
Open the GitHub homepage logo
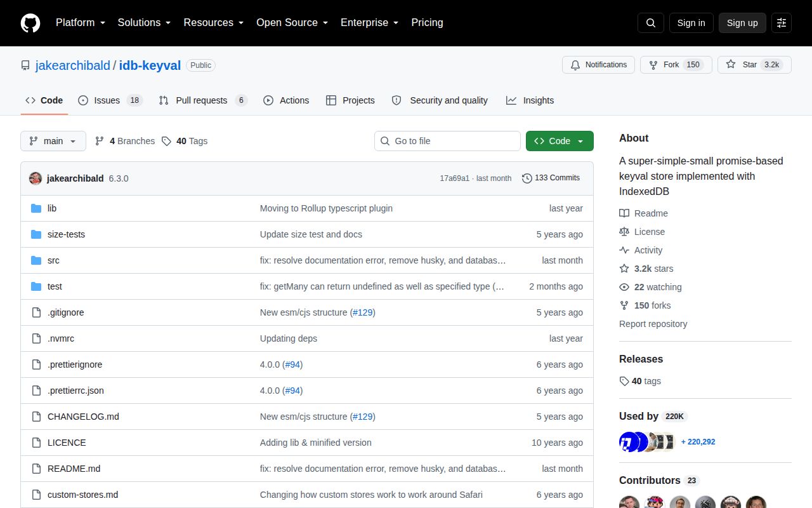pyautogui.click(x=30, y=23)
